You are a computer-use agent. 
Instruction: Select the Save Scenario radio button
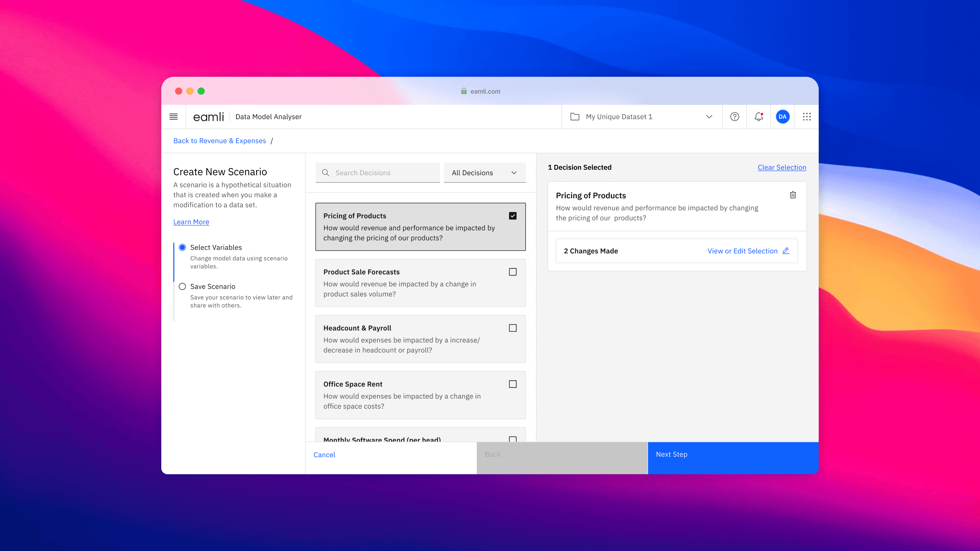(x=182, y=286)
